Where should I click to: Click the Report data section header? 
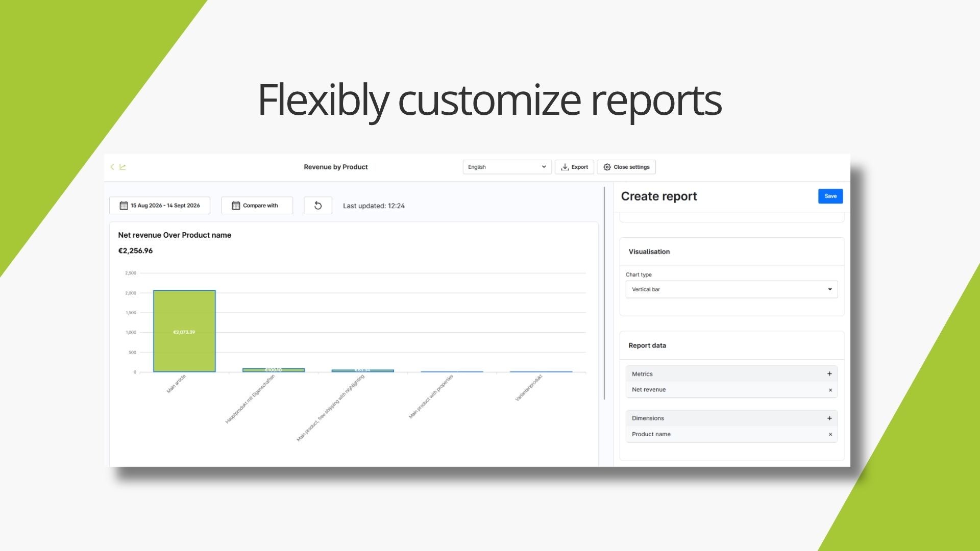[647, 345]
